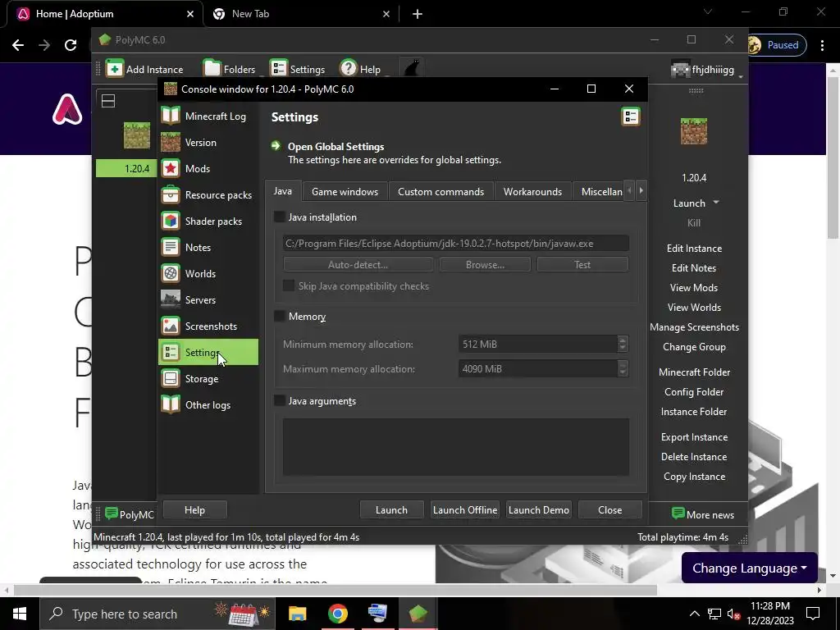Open the Windows Start menu
The width and height of the screenshot is (840, 630).
(20, 614)
